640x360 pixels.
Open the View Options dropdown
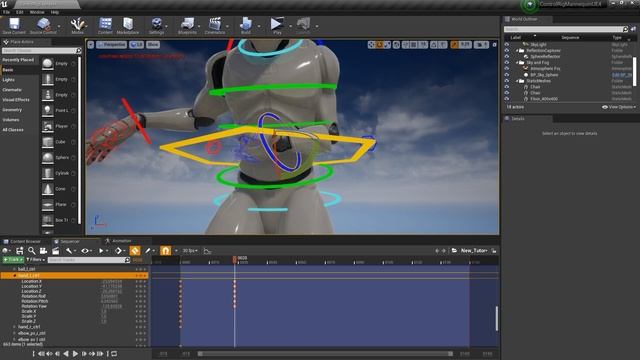[619, 107]
